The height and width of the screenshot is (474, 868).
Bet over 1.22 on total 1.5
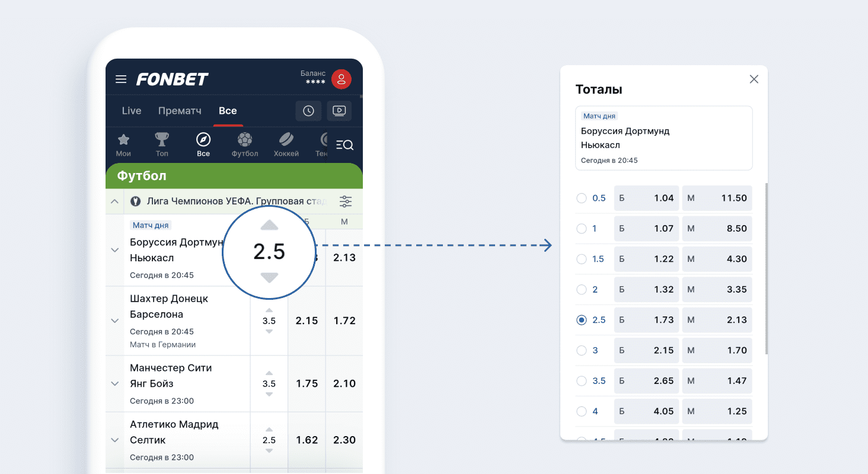(x=646, y=259)
